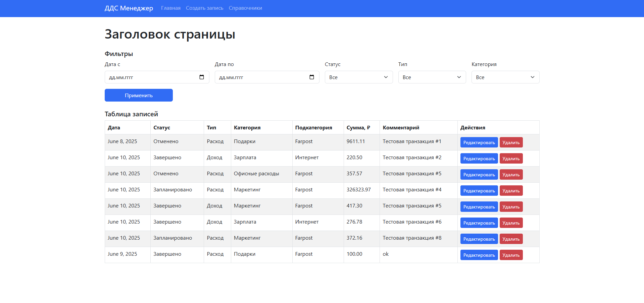Open the Тип dropdown
The width and height of the screenshot is (644, 303).
(x=432, y=77)
